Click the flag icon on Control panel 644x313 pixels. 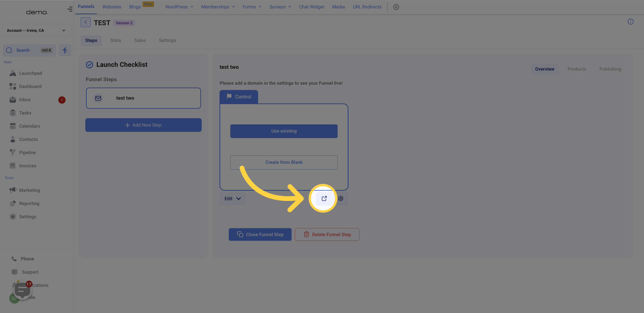(x=229, y=97)
